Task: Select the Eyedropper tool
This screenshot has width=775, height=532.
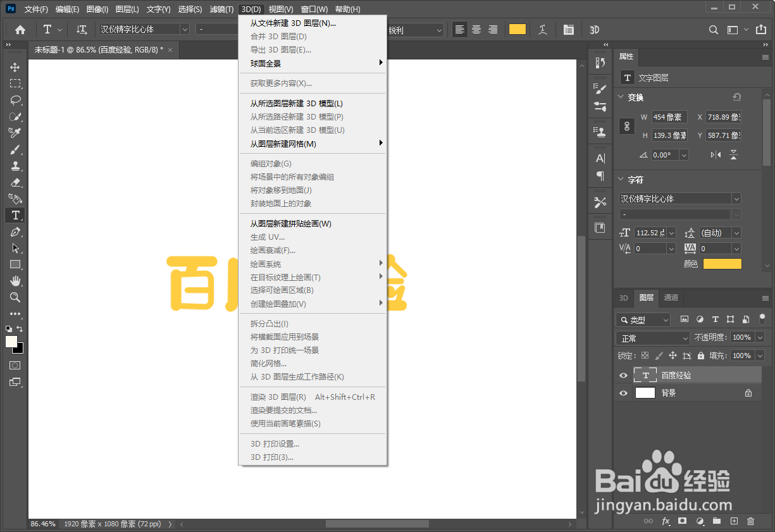Action: [15, 133]
